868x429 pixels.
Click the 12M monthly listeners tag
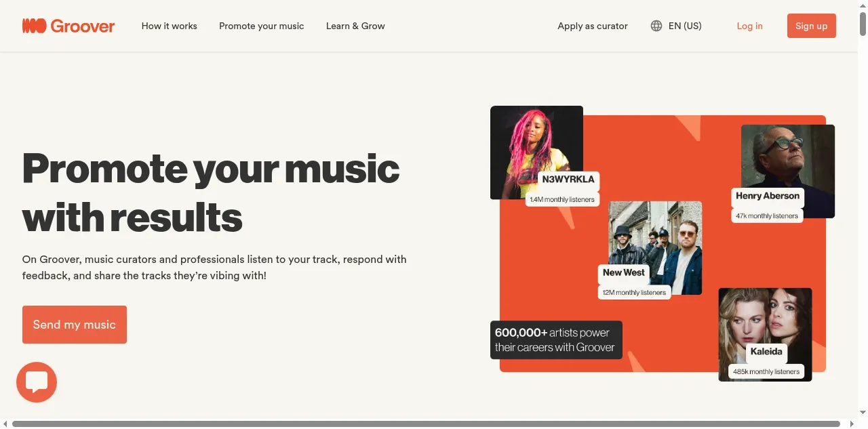click(635, 292)
